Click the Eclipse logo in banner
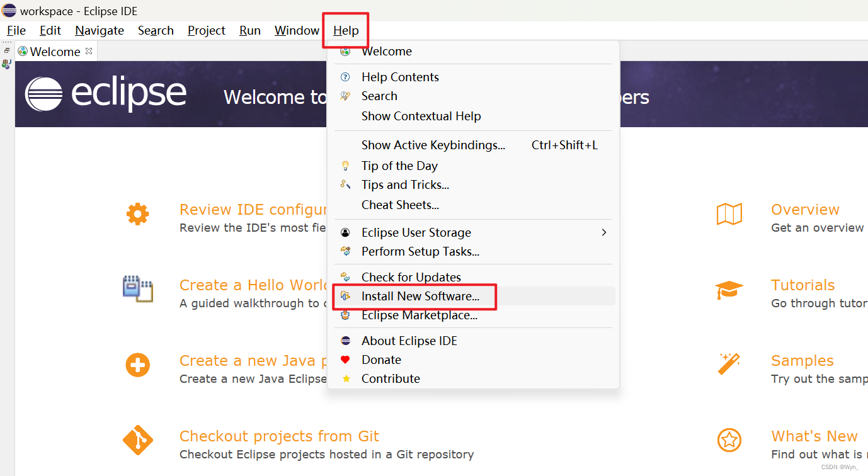868x476 pixels. click(x=106, y=94)
